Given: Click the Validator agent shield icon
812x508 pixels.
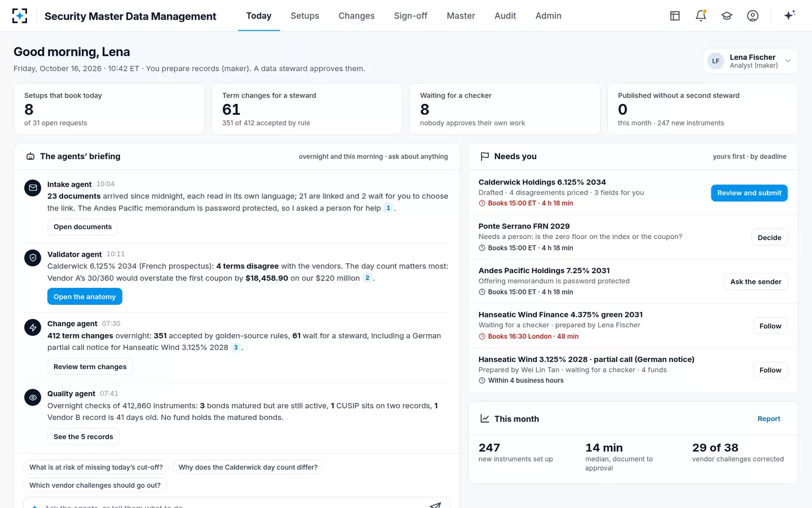Looking at the screenshot, I should point(33,258).
